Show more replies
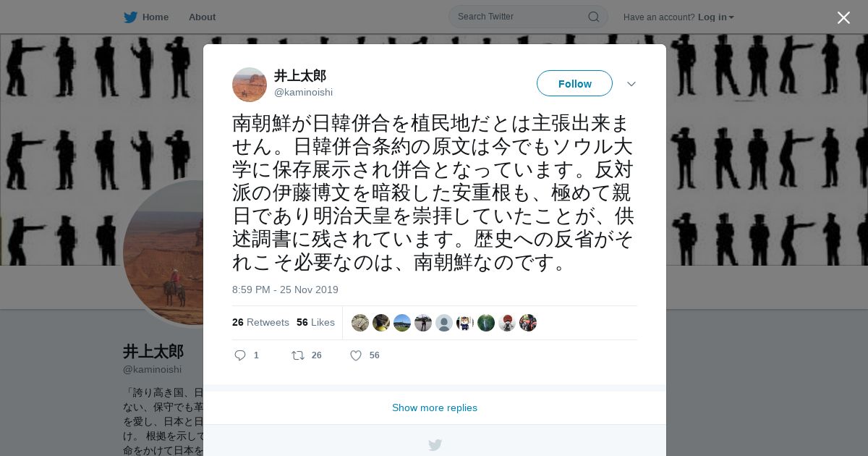The height and width of the screenshot is (456, 868). (x=435, y=408)
